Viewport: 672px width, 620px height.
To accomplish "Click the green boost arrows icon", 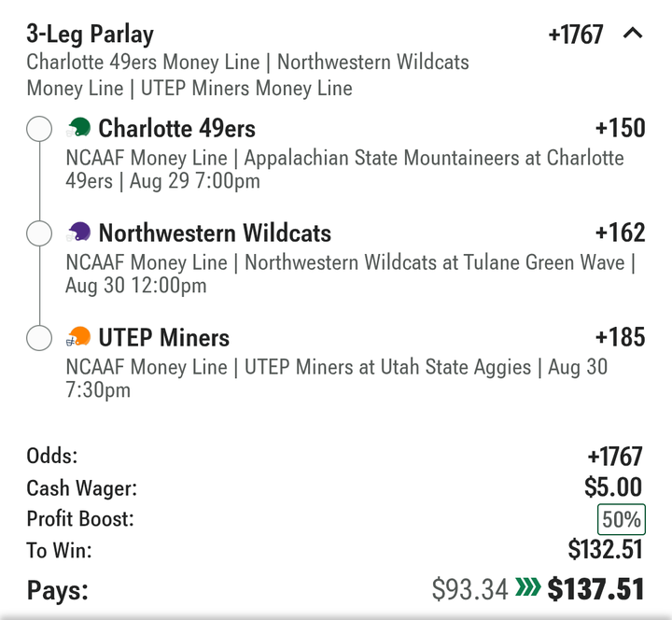I will tap(527, 587).
